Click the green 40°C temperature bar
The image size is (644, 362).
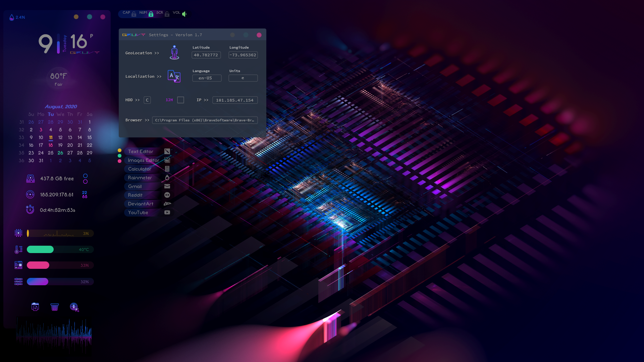(60, 249)
